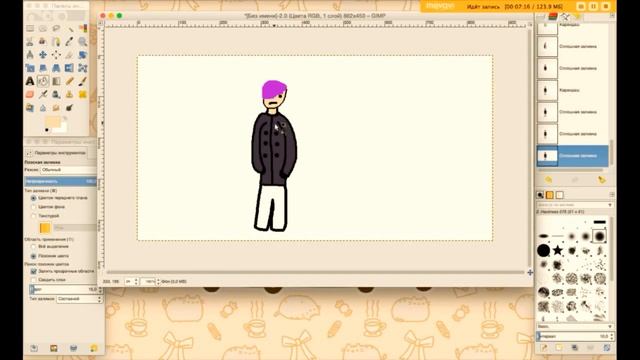Open the Basic brush preset dropdown

point(575,327)
